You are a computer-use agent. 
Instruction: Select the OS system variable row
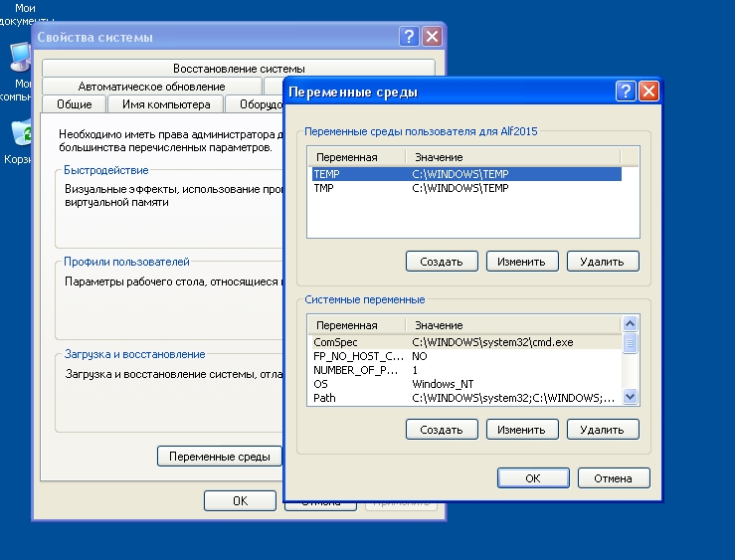(x=465, y=384)
